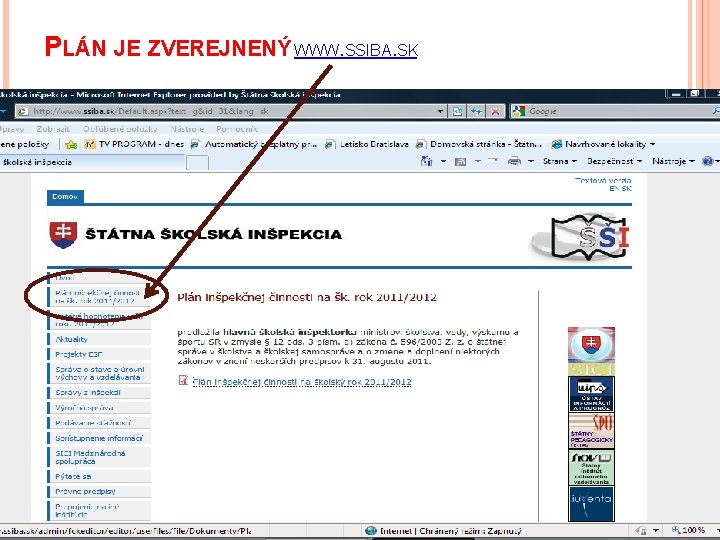Click the Slovak coat of arms logo
720x540 pixels.
[63, 235]
